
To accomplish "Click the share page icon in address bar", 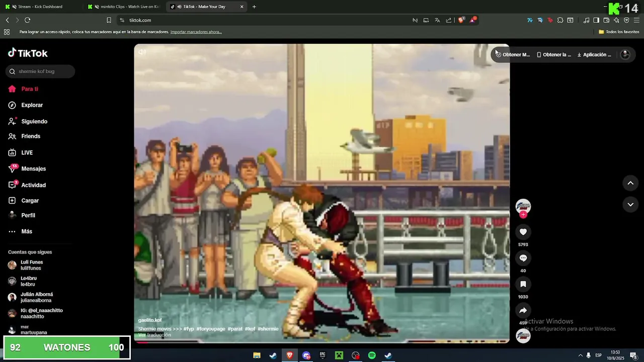I will point(449,20).
